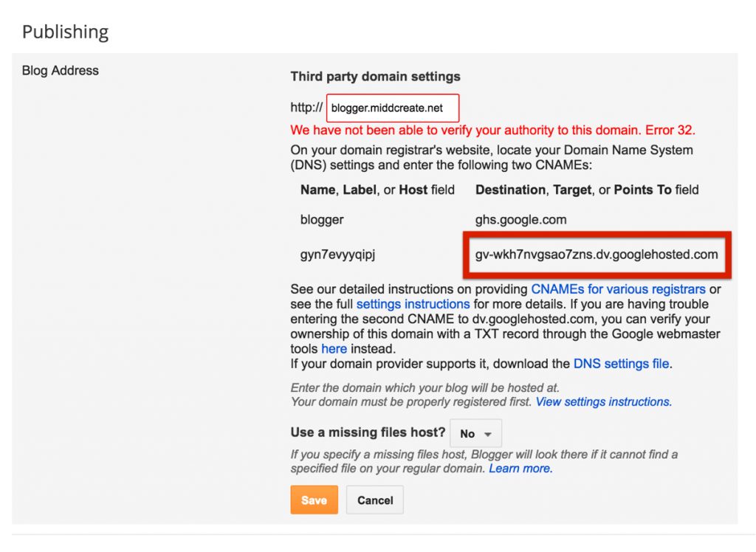Open the settings instructions link
This screenshot has height=552, width=756.
(x=413, y=304)
